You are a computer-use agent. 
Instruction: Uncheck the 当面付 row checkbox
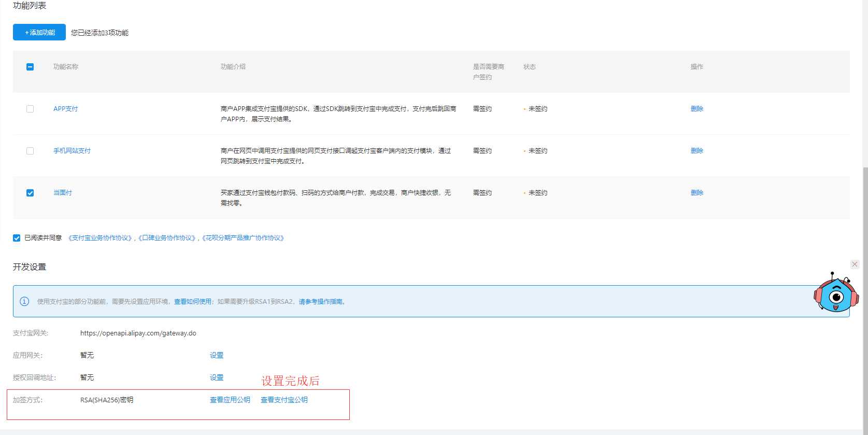[30, 193]
